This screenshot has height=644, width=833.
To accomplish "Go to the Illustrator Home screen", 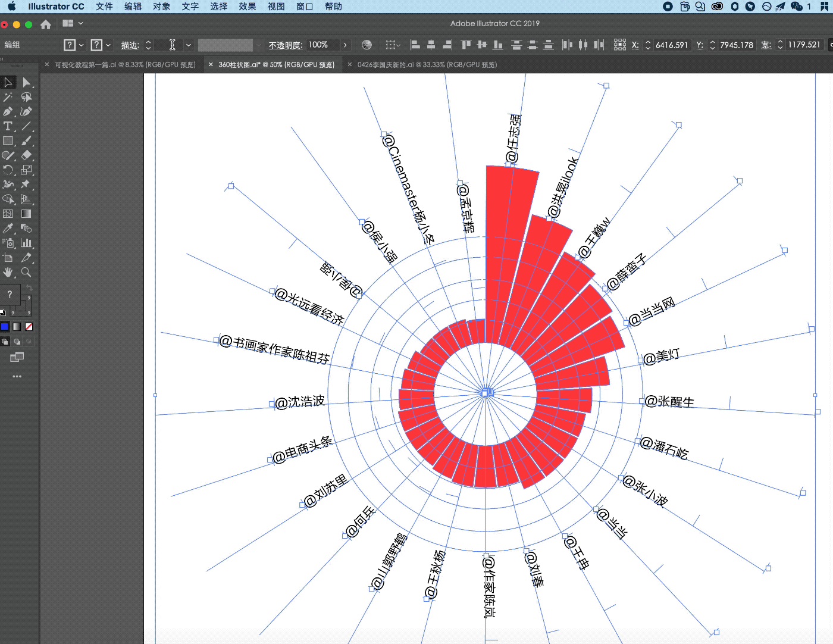I will tap(46, 24).
